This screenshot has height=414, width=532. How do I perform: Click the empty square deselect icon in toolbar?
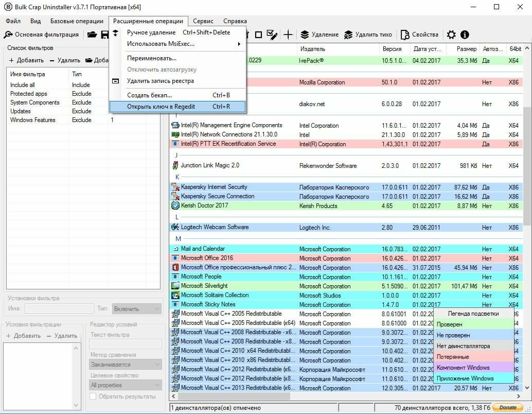coord(258,34)
